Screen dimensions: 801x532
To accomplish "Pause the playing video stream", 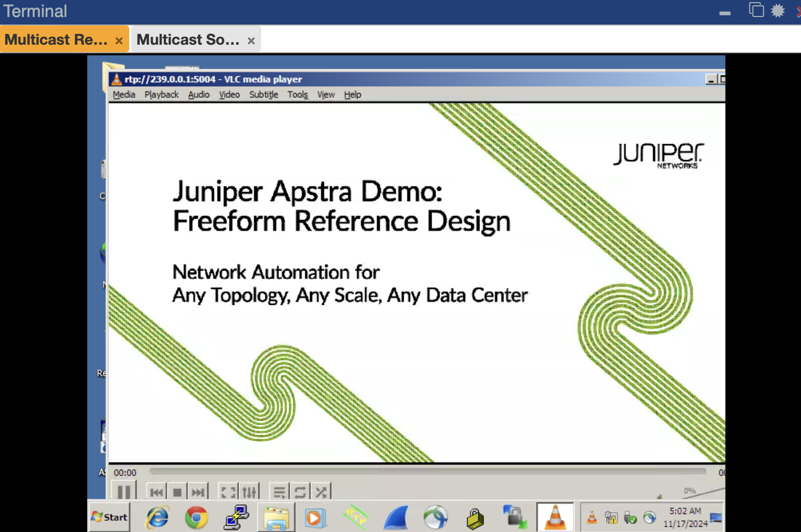I will [x=124, y=491].
